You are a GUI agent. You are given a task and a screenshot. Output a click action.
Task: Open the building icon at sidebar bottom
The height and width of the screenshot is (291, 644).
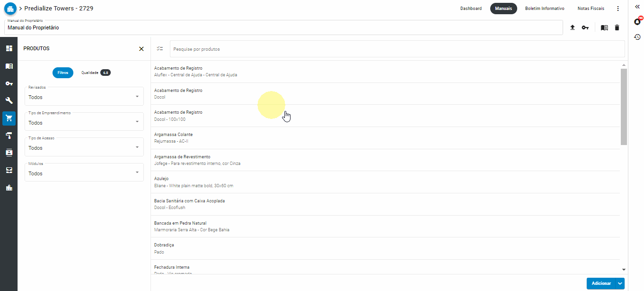click(9, 187)
